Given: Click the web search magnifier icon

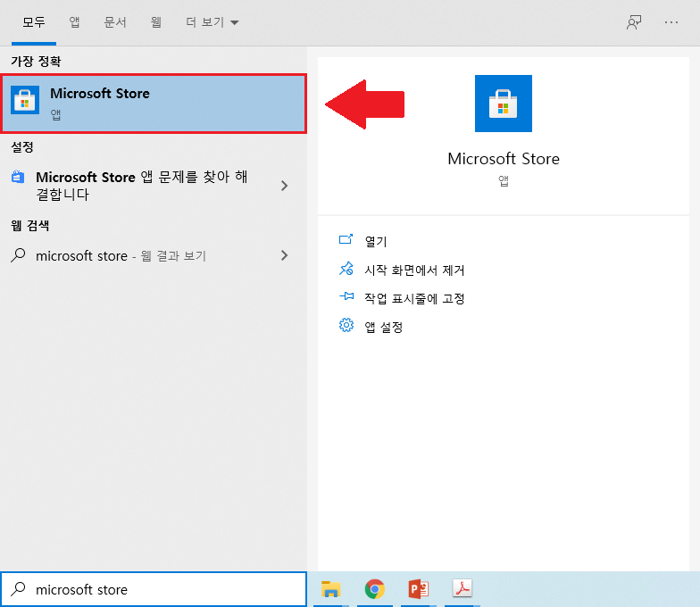Looking at the screenshot, I should (18, 255).
